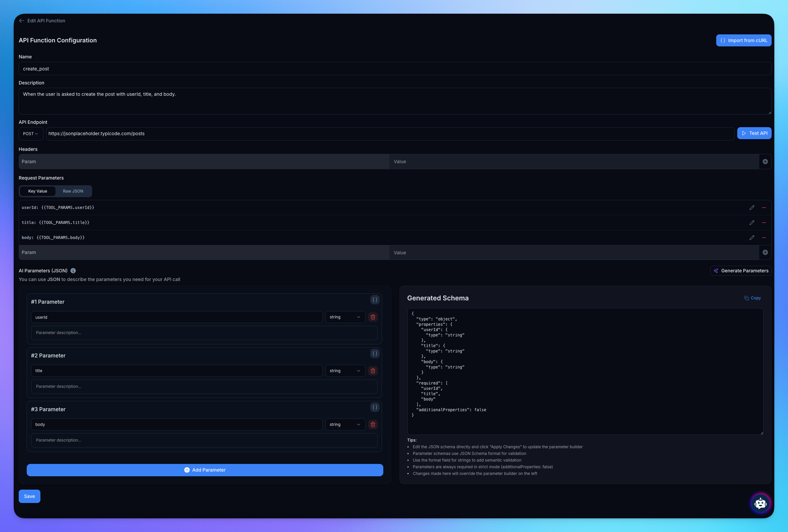Switch to the Raw JSON tab
The width and height of the screenshot is (788, 532).
(73, 191)
